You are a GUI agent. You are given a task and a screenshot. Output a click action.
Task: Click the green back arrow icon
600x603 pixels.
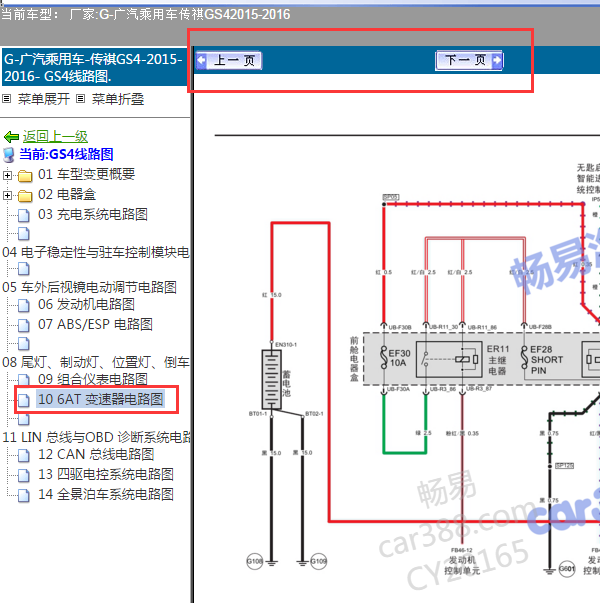pos(11,137)
